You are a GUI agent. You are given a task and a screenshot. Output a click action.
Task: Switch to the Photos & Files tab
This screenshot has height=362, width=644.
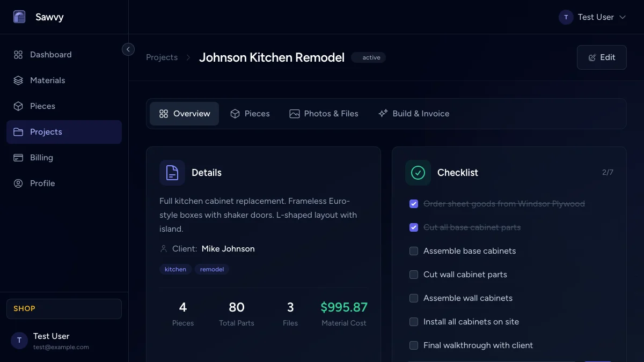324,113
